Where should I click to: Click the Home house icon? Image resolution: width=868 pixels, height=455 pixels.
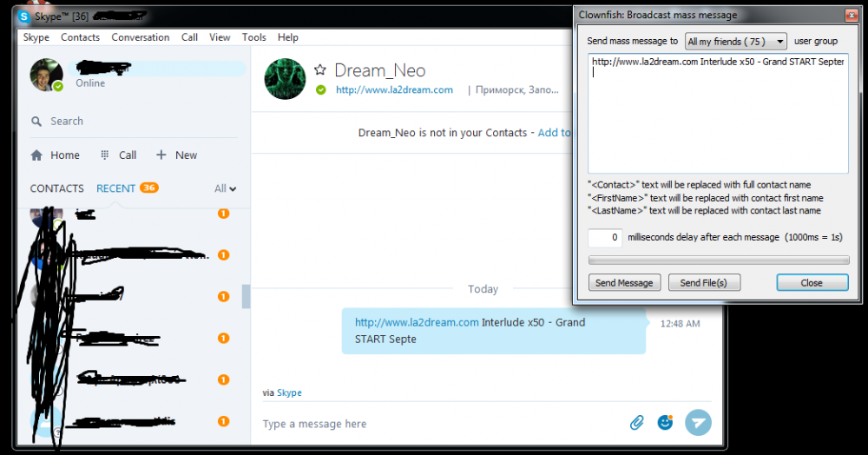tap(36, 155)
